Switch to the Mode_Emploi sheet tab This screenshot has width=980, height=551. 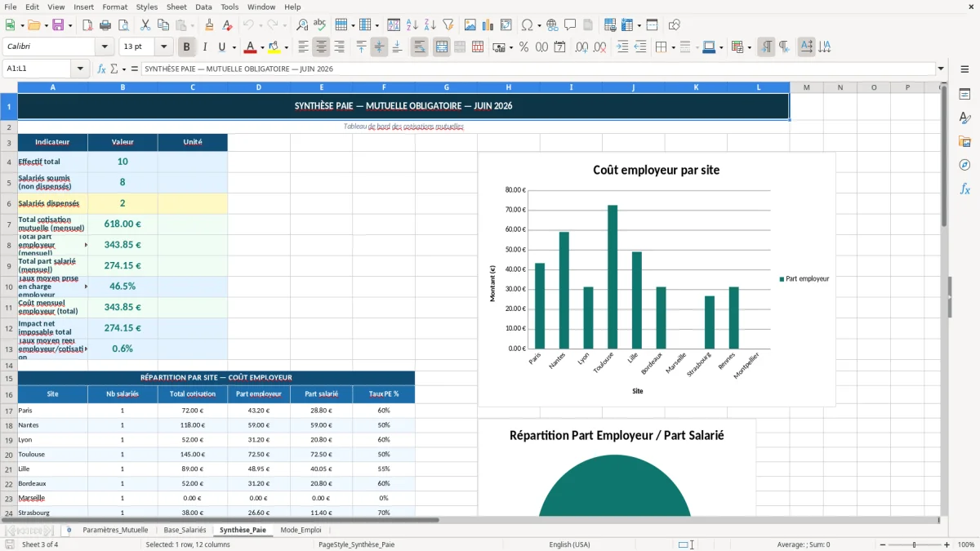[301, 530]
